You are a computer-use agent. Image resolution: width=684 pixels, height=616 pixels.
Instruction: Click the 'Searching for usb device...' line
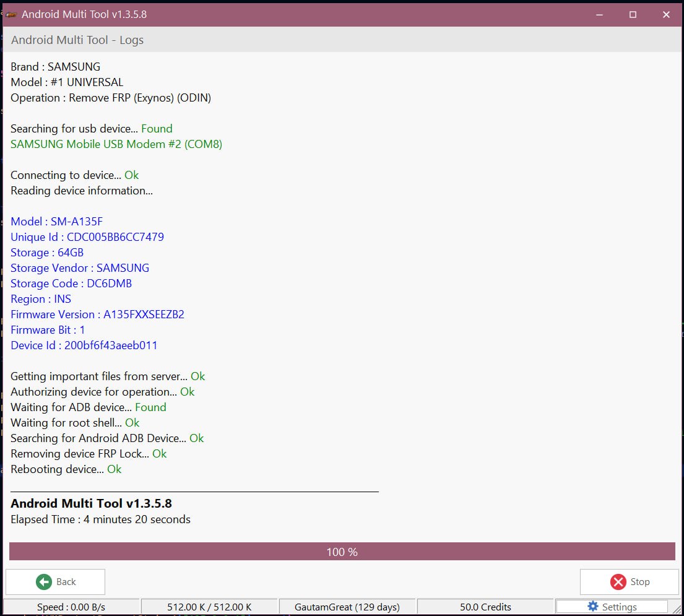(92, 129)
